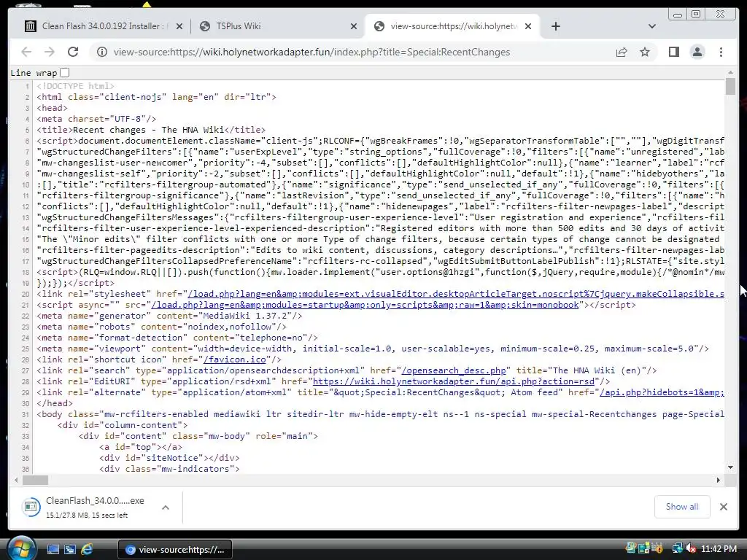Click the scroll-left arrow of horizontal scrollbar
The height and width of the screenshot is (560, 747).
tap(16, 480)
